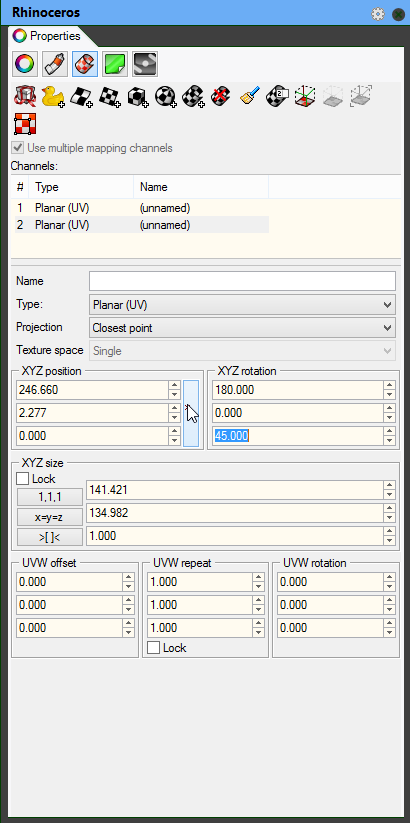
Task: Increase the 180.000 rotation value with up arrow
Action: 389,385
